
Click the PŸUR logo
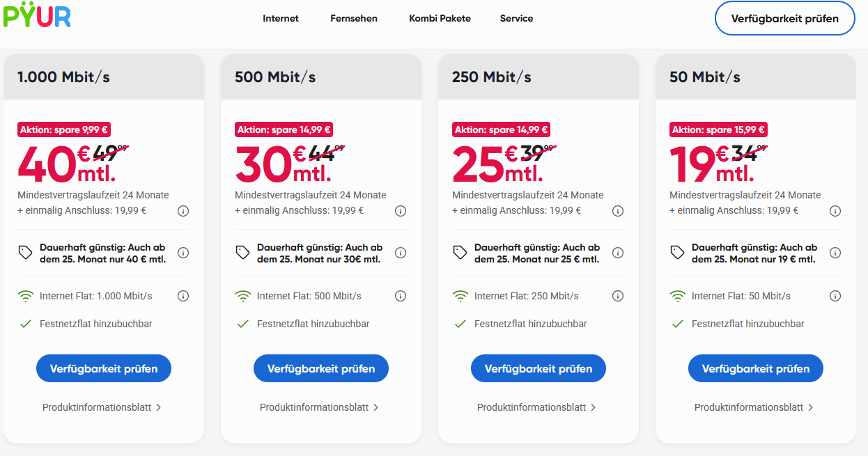(36, 15)
